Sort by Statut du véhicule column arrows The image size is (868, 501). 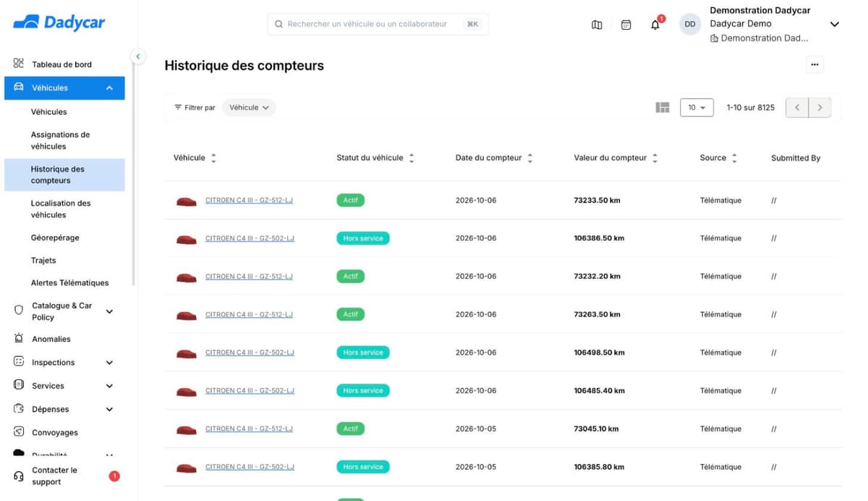click(x=412, y=158)
